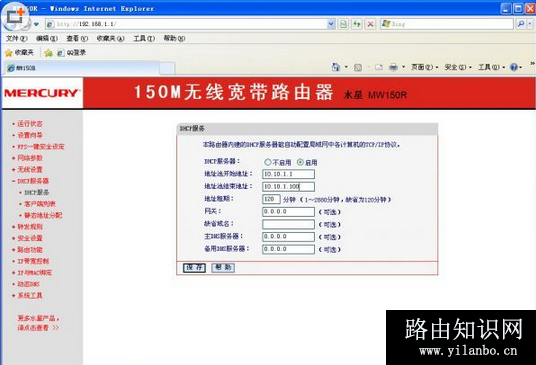Open 动态DNS in sidebar
536x365 pixels.
click(28, 284)
